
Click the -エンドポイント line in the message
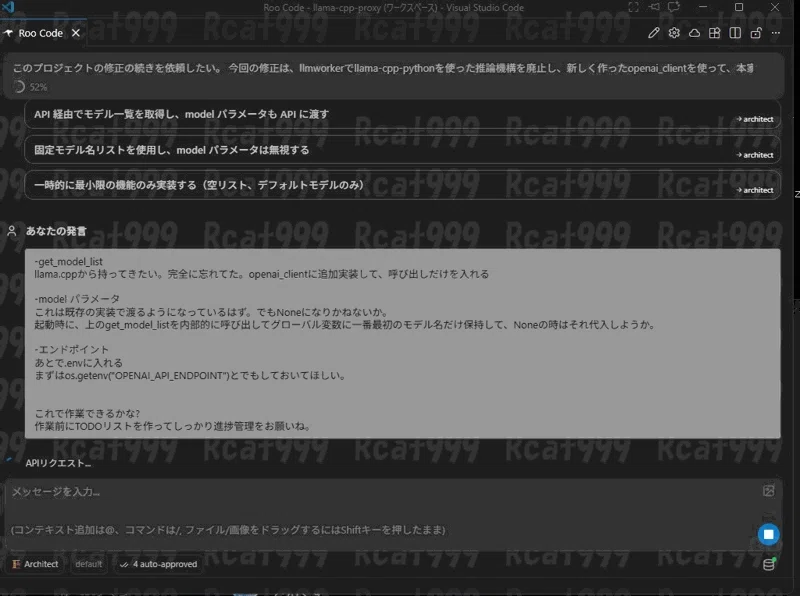pos(71,350)
